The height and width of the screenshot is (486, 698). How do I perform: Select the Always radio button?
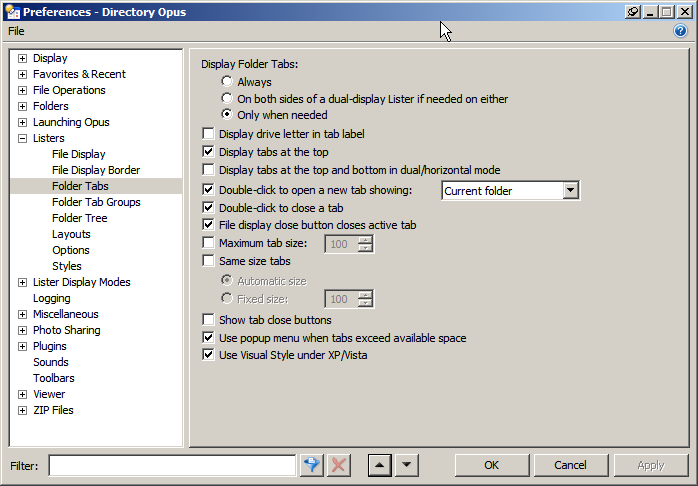click(227, 81)
